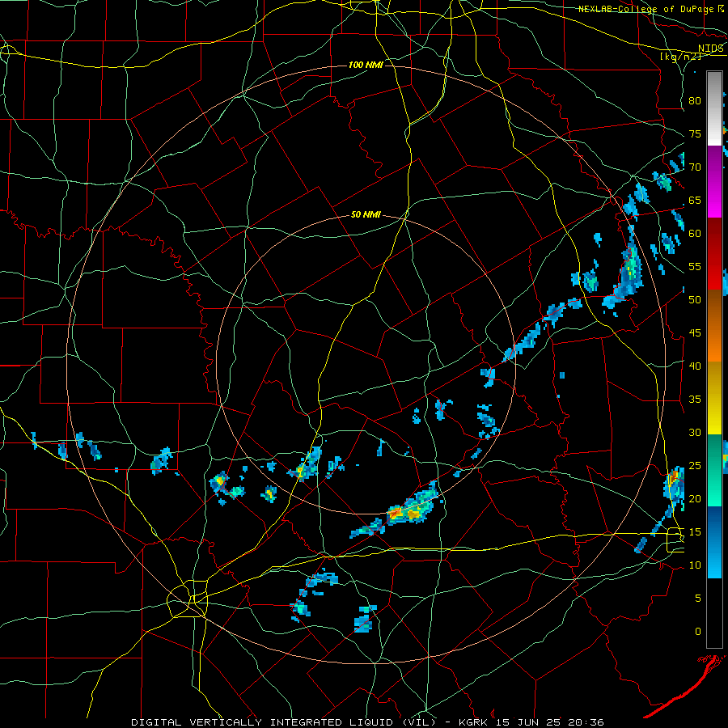This screenshot has width=728, height=728.
Task: Click the 55 value on the VIL scale
Action: [x=695, y=267]
